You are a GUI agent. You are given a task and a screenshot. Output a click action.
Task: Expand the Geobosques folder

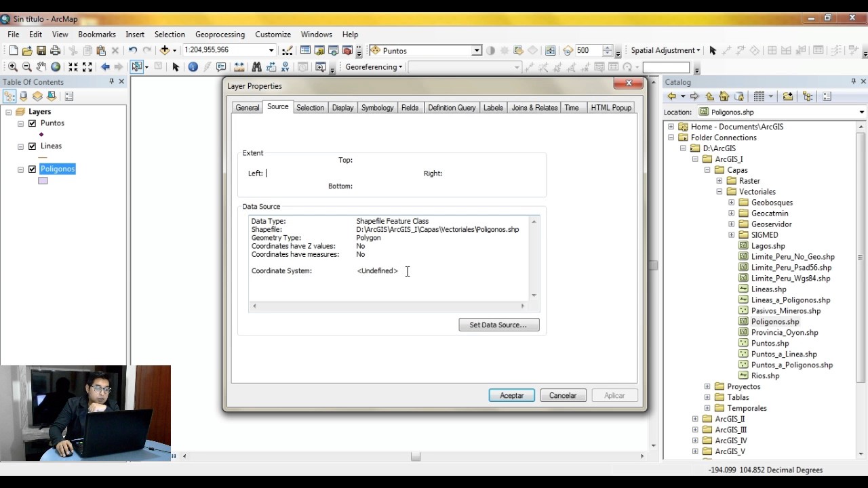[731, 203]
